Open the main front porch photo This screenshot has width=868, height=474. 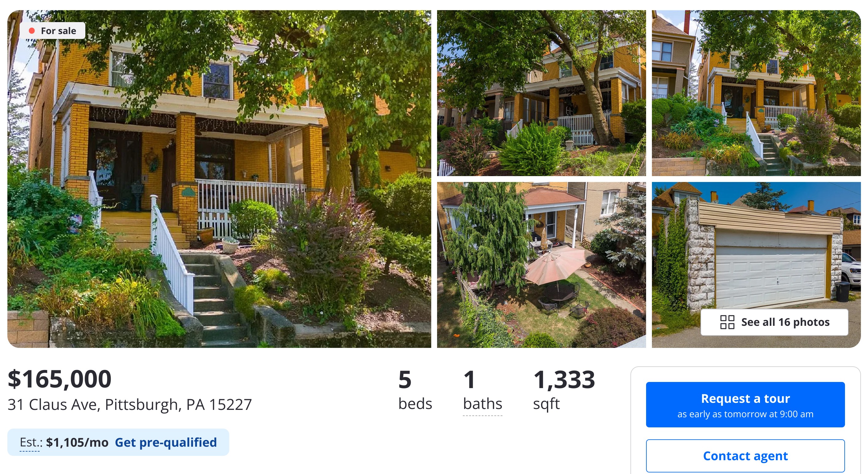pos(219,179)
